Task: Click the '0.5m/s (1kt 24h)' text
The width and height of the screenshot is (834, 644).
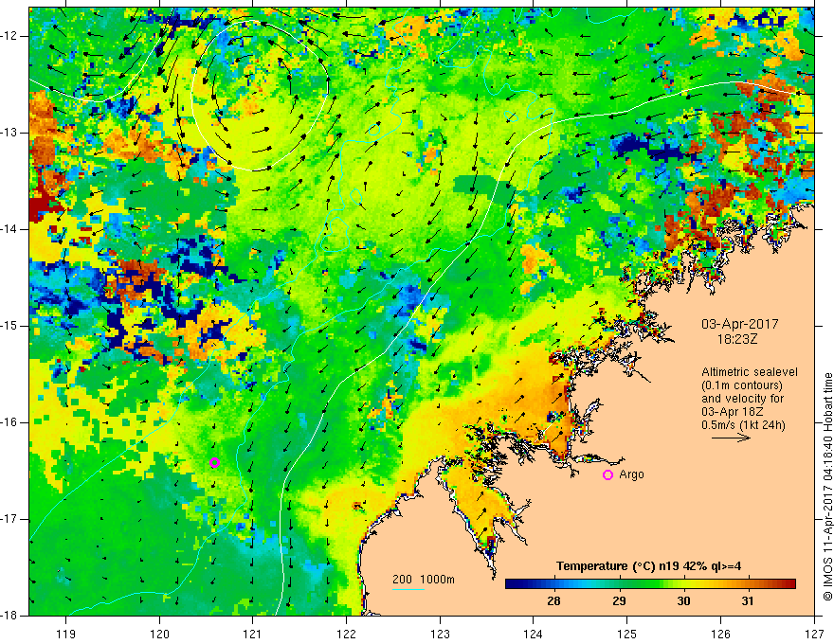Action: coord(743,425)
